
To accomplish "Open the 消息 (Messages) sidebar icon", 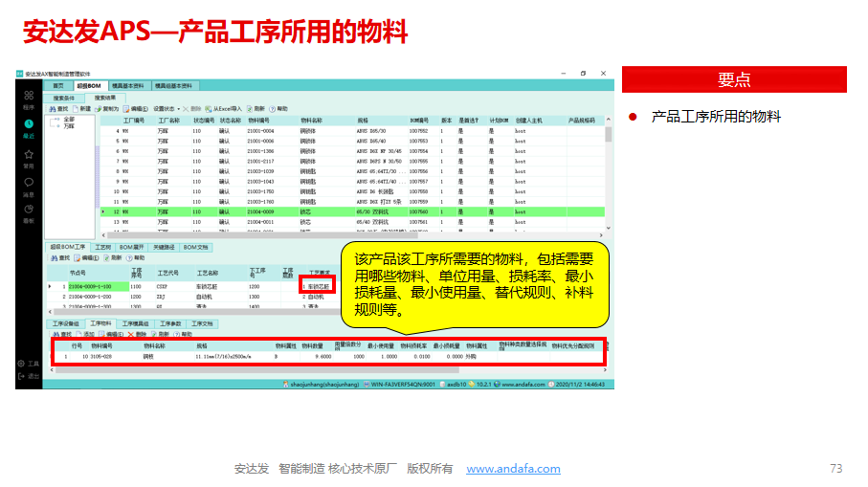I will click(x=29, y=183).
